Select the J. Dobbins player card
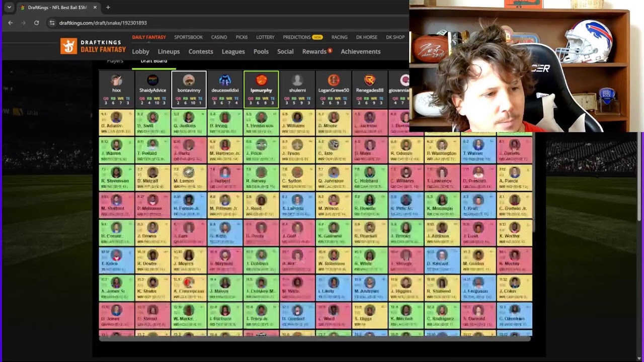 pyautogui.click(x=261, y=261)
